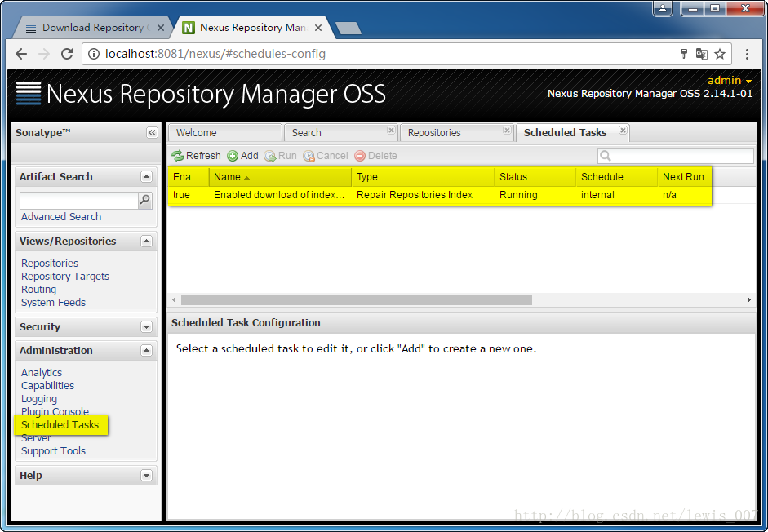Image resolution: width=768 pixels, height=532 pixels.
Task: Open the Logging link
Action: [39, 399]
